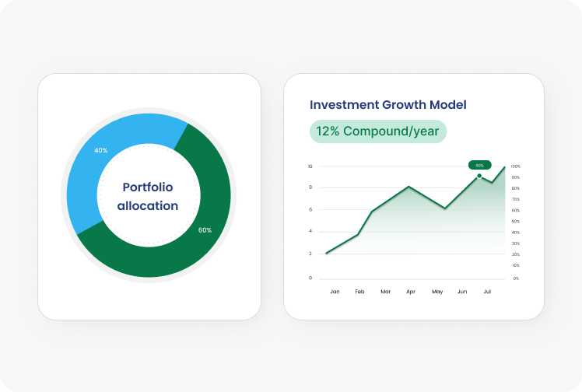
Task: Select the May label on x-axis
Action: [x=437, y=292]
